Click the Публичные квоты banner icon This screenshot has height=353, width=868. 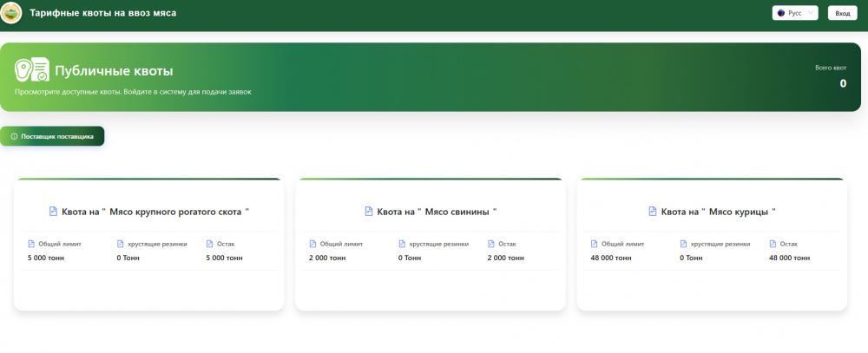pos(31,70)
